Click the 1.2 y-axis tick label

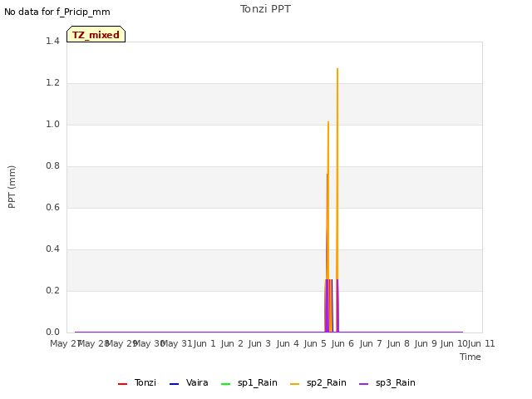tap(52, 83)
